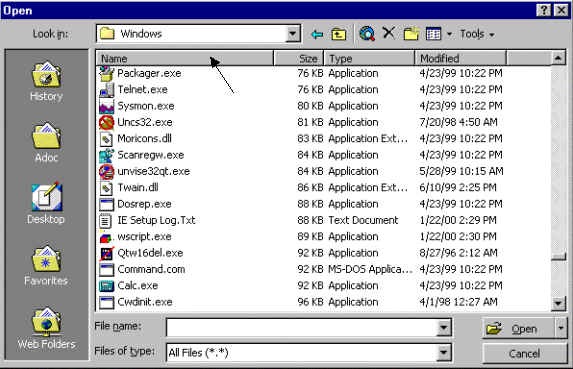Open the Open button dropdown arrow
The height and width of the screenshot is (369, 573).
pos(561,328)
